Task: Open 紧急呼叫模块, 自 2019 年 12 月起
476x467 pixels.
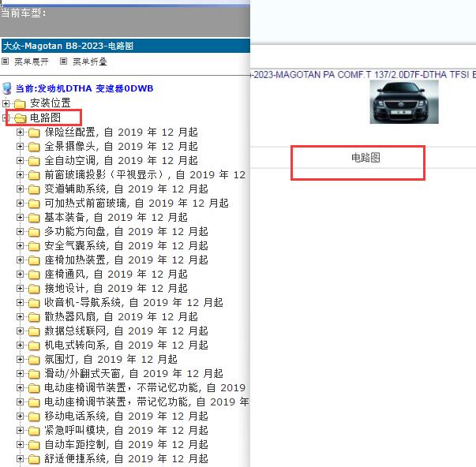Action: pos(126,430)
